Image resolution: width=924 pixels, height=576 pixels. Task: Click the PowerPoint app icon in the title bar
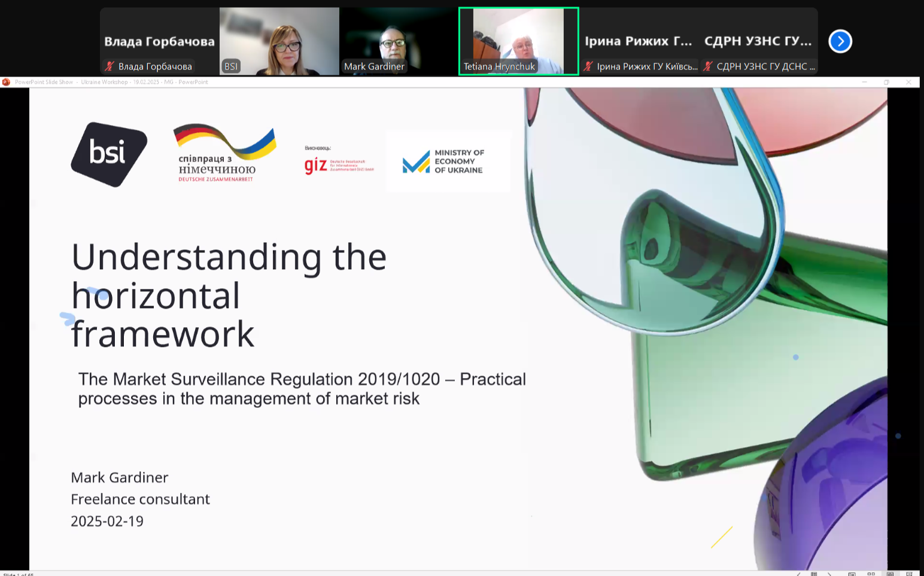pos(6,82)
